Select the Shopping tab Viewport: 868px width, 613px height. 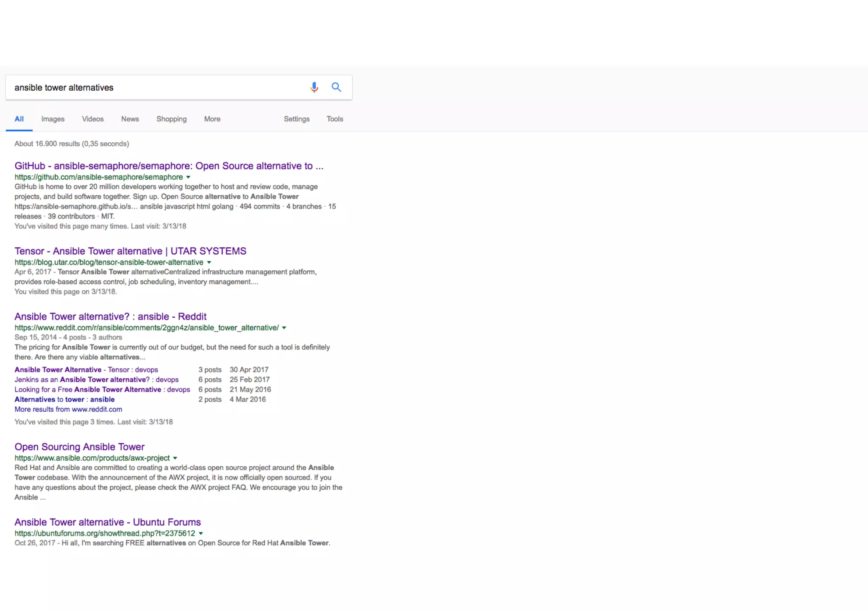point(171,119)
